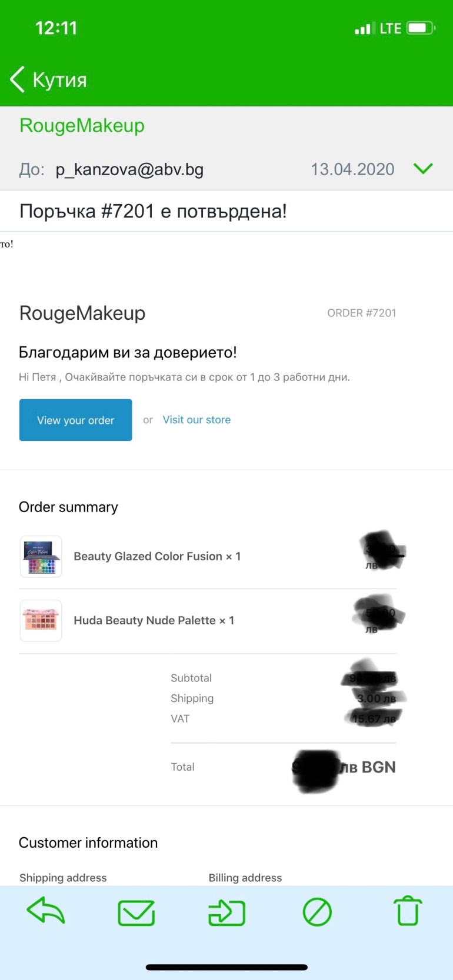Open the Visit our store link
Screen dimensions: 453x980
tap(196, 420)
